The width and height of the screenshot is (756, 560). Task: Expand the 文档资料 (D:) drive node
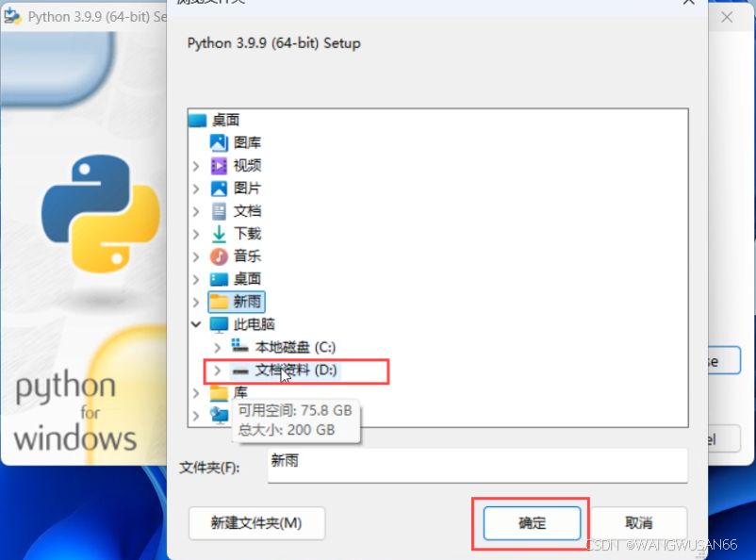(x=218, y=370)
